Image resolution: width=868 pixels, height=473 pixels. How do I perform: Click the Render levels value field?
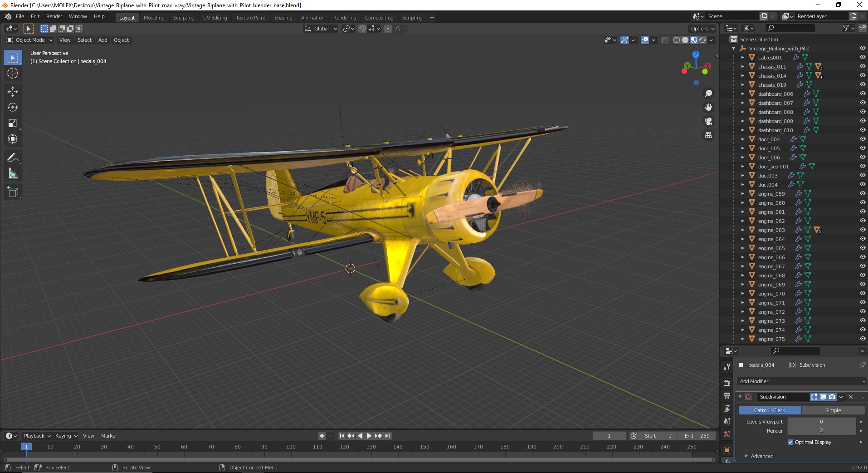click(x=821, y=430)
